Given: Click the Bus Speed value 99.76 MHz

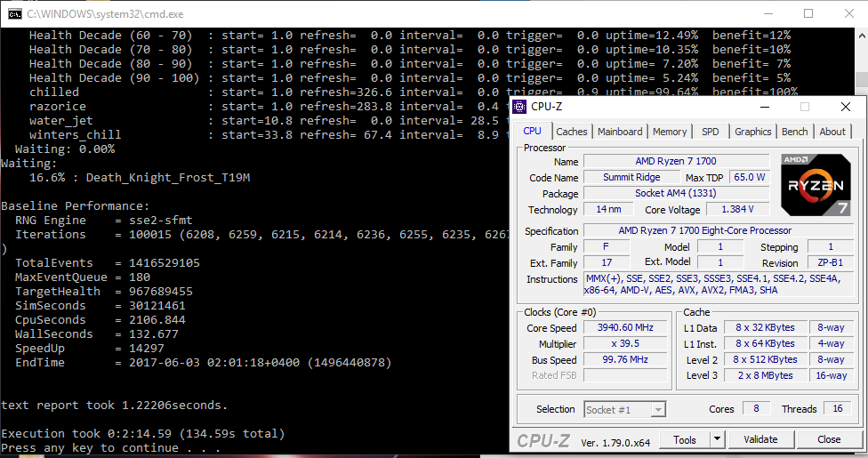Looking at the screenshot, I should (625, 359).
